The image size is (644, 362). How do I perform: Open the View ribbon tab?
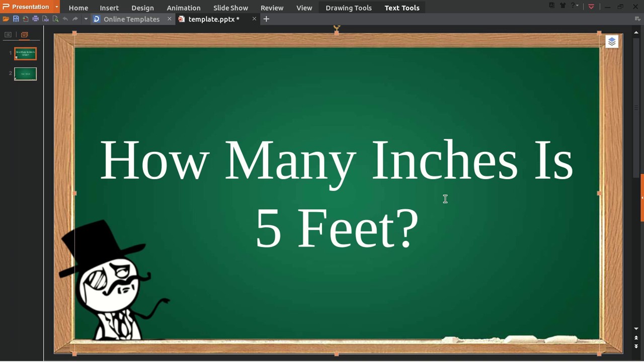coord(304,8)
